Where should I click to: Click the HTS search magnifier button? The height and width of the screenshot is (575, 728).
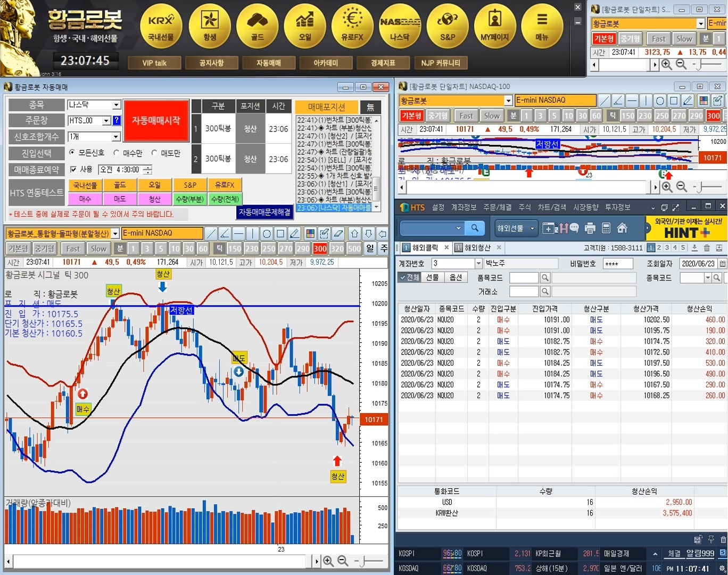(x=475, y=228)
